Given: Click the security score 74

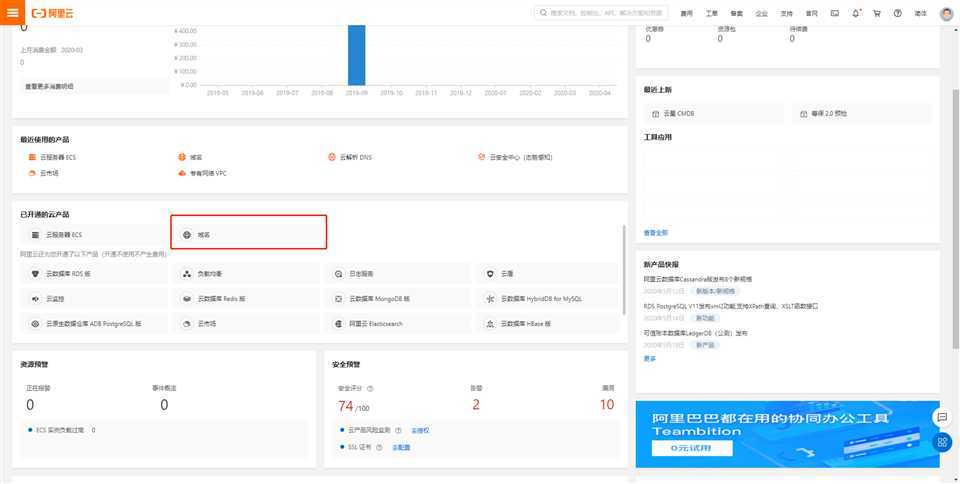Looking at the screenshot, I should [345, 406].
